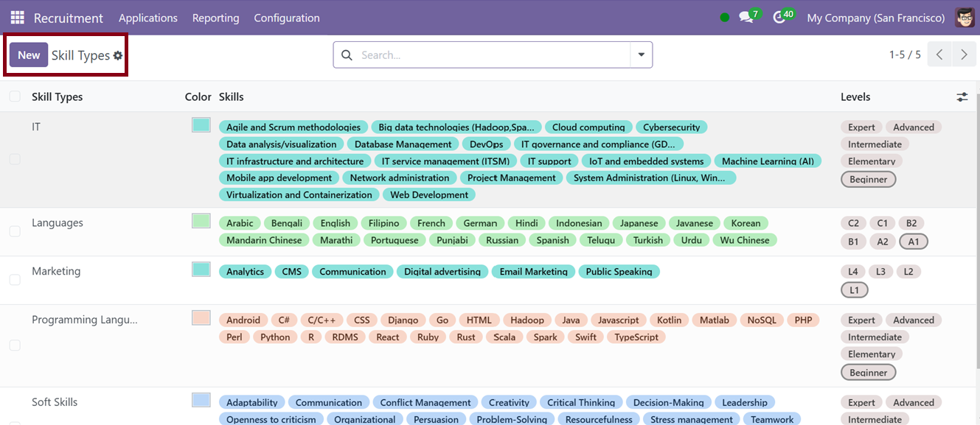The image size is (980, 425).
Task: Click the Korean language tag
Action: [746, 223]
